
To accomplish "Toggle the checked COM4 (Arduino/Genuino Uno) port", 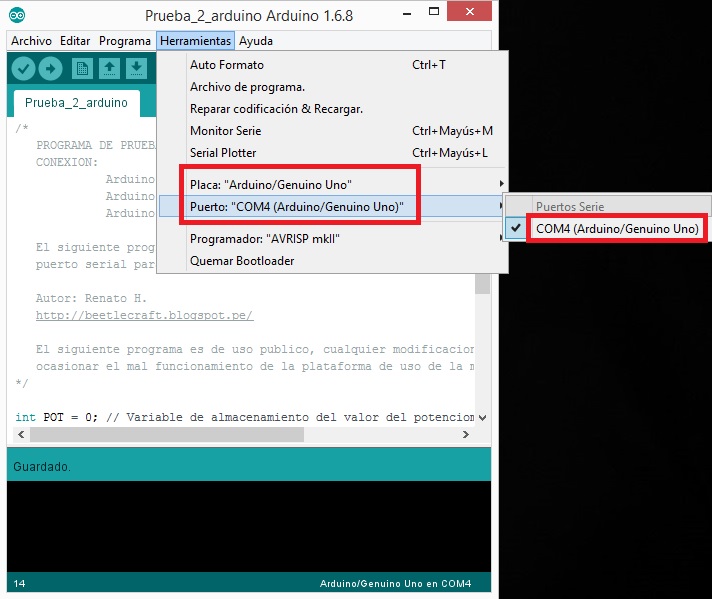I will pyautogui.click(x=608, y=228).
